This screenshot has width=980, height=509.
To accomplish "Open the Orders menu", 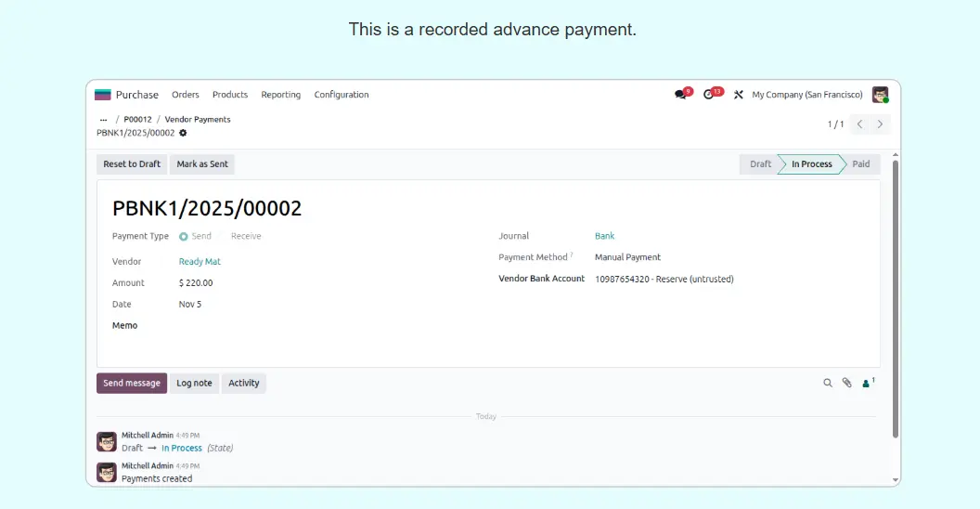I will tap(186, 95).
